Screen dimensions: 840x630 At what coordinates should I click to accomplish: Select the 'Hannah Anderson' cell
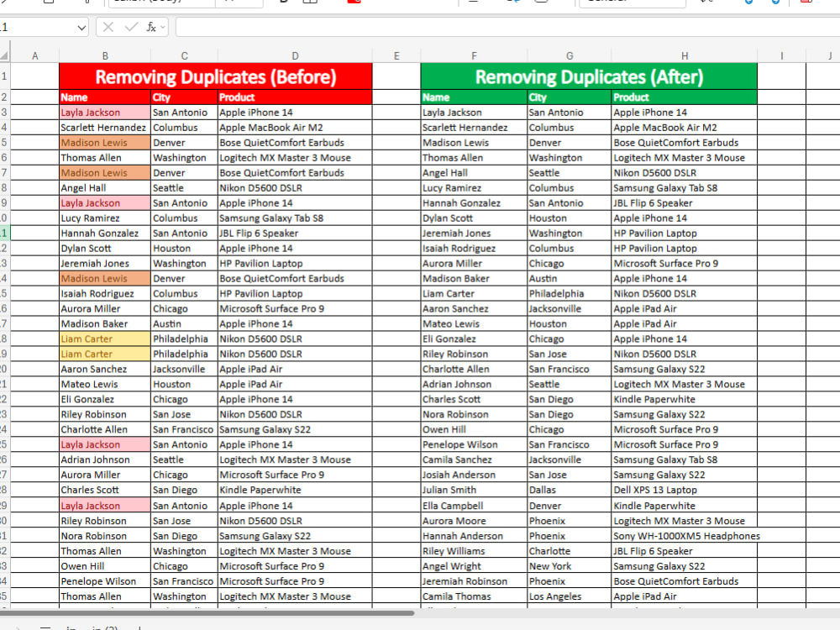pos(474,536)
